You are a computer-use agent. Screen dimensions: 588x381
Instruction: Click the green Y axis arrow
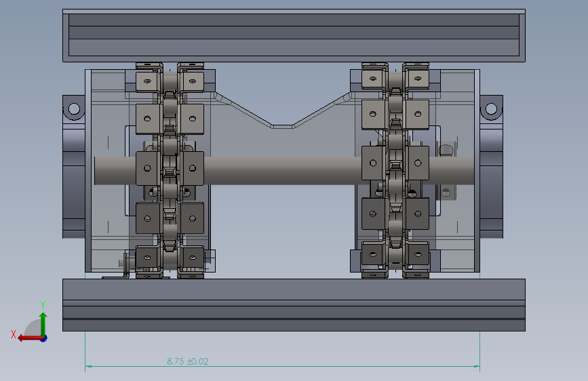point(43,324)
